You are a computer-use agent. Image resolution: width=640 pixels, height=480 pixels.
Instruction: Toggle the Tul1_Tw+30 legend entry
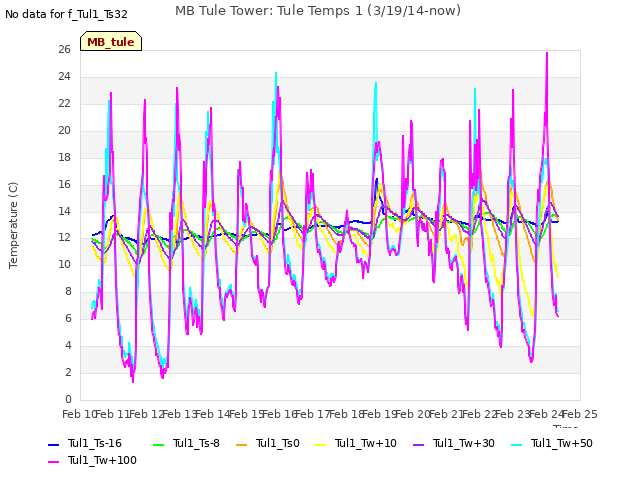[x=454, y=443]
